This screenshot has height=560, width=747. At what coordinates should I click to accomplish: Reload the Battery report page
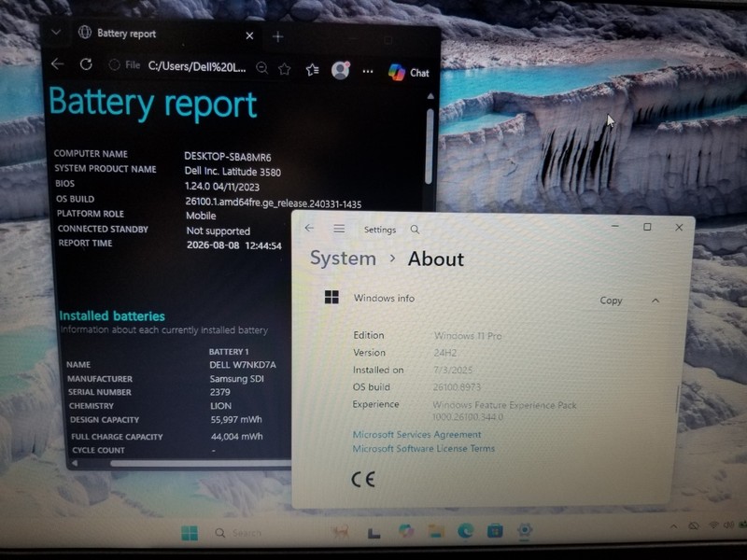(x=86, y=64)
